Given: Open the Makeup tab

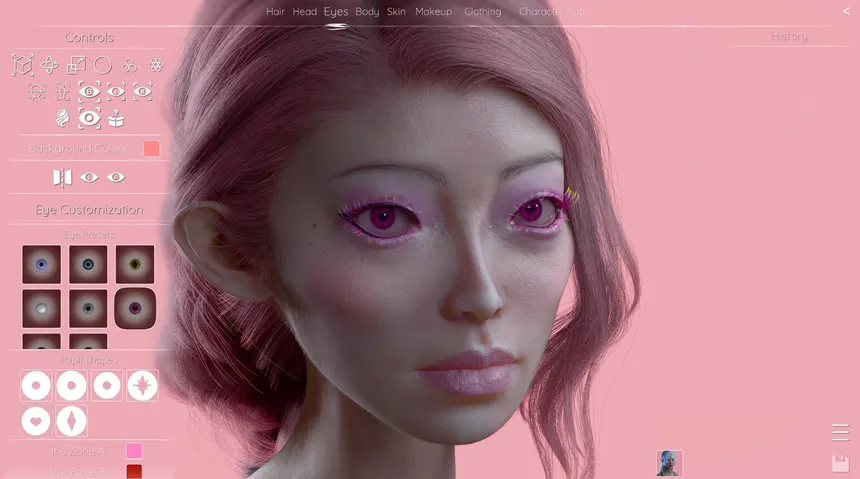Looking at the screenshot, I should (x=433, y=12).
